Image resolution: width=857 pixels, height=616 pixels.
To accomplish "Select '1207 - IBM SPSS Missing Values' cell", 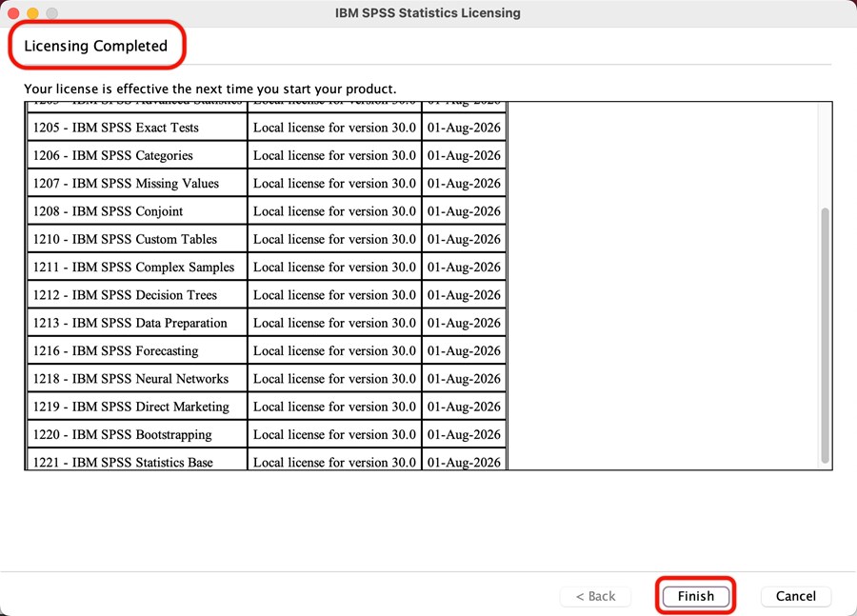I will point(137,183).
